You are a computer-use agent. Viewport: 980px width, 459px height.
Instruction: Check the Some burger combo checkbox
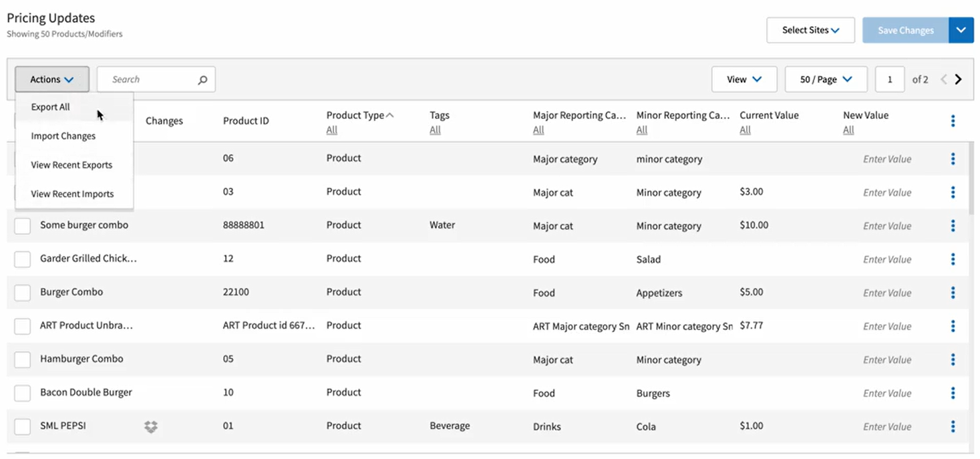coord(22,225)
